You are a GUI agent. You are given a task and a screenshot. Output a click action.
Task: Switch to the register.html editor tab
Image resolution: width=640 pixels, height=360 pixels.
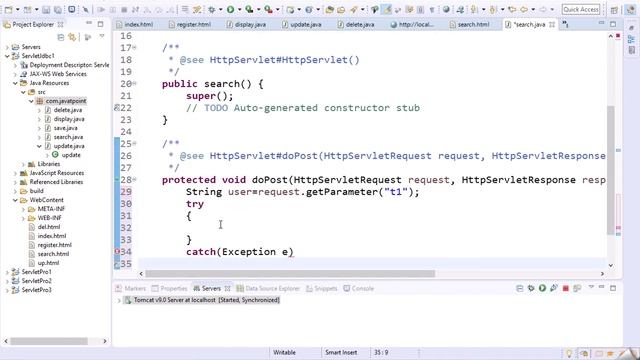(190, 24)
